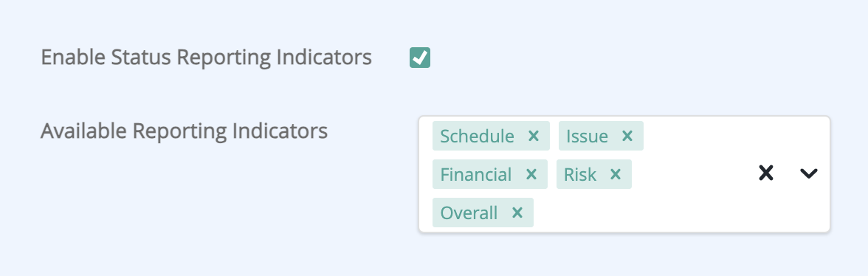Viewport: 868px width, 276px height.
Task: Expand the Available Reporting Indicators options list
Action: tap(809, 173)
